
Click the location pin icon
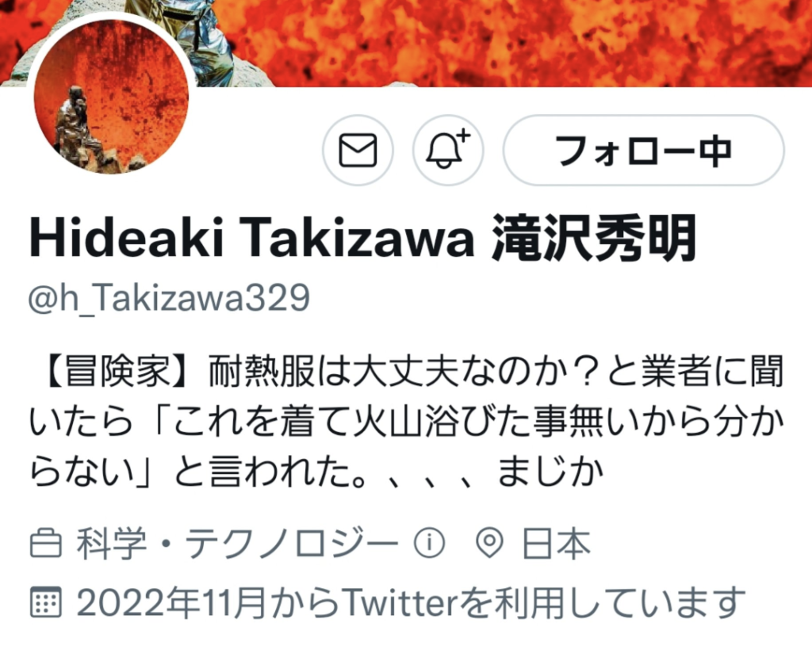point(489,544)
